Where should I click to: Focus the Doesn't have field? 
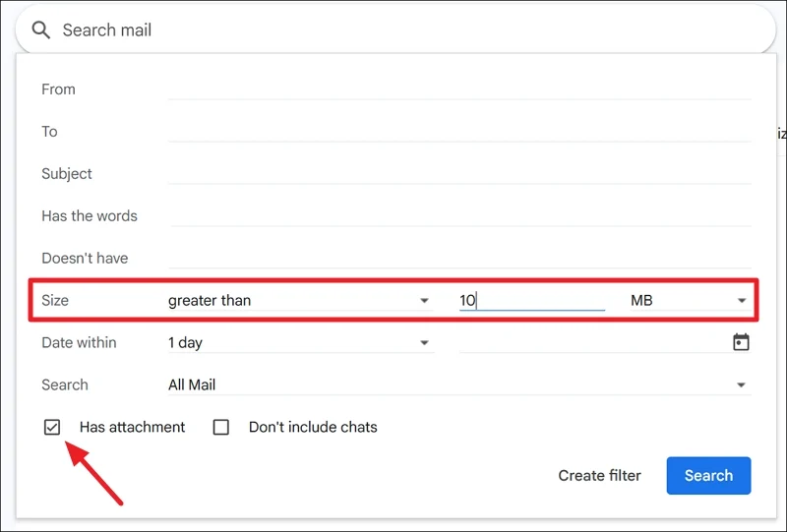point(458,259)
